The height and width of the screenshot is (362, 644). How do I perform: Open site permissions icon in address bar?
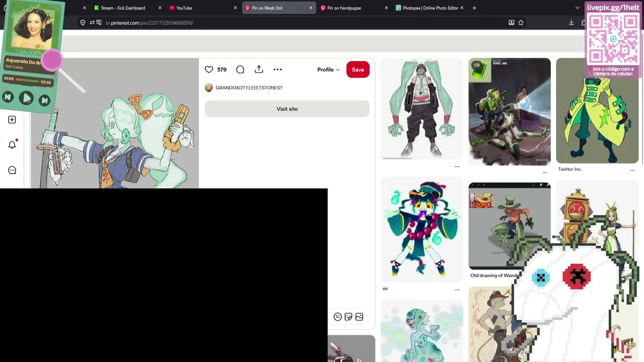93,23
